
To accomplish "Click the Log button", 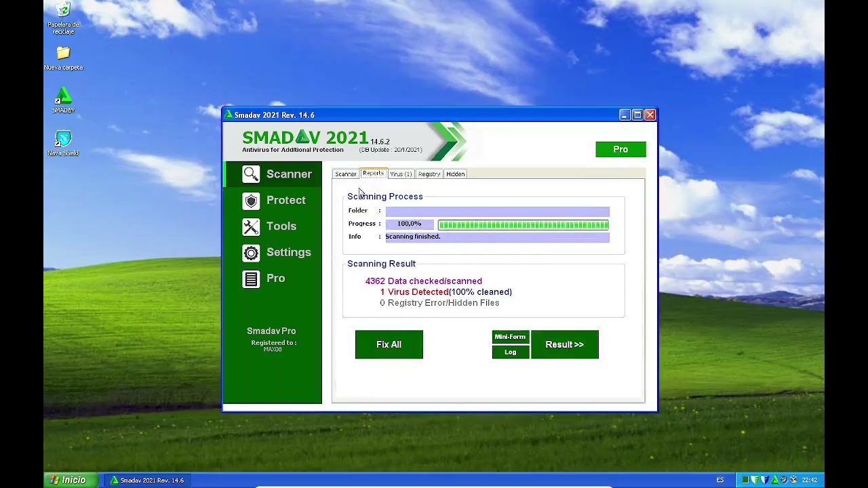I will pyautogui.click(x=510, y=352).
